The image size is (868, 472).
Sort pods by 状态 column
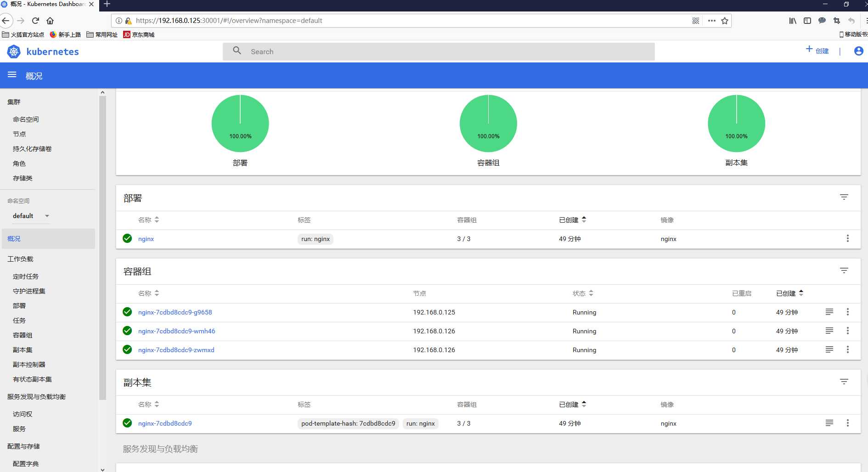(x=583, y=293)
